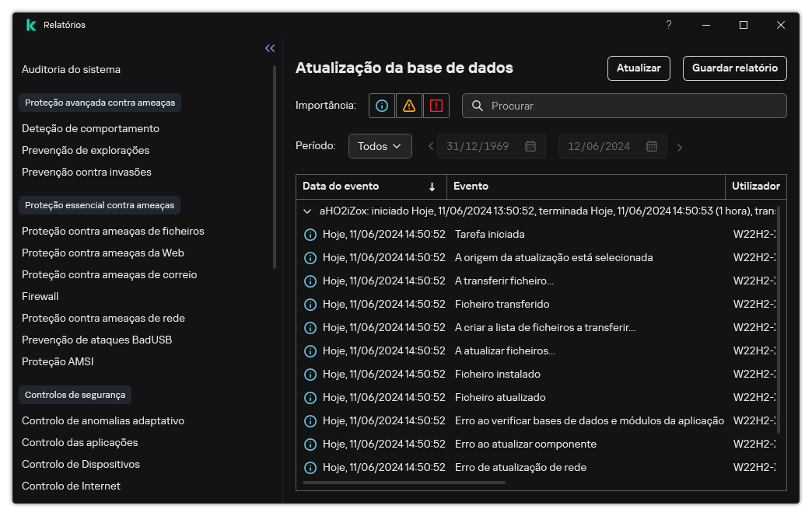Open the calendar icon for the start date
Screen dimensions: 812x516
(x=530, y=146)
